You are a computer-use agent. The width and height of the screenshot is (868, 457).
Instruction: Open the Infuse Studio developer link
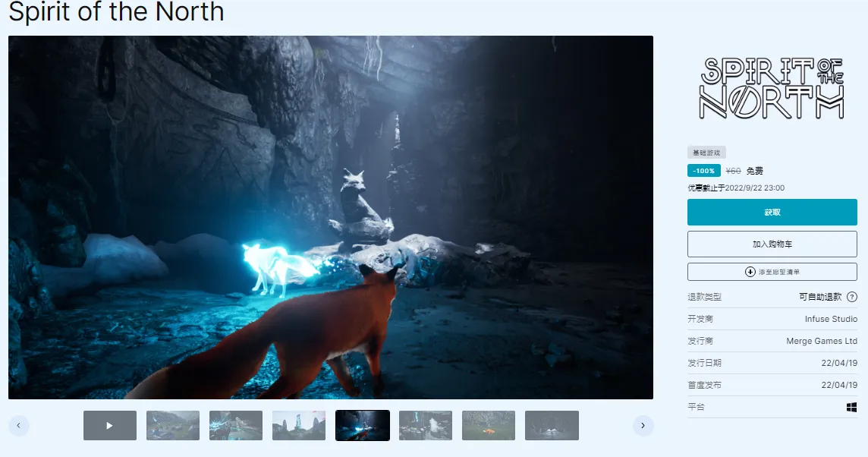point(831,319)
